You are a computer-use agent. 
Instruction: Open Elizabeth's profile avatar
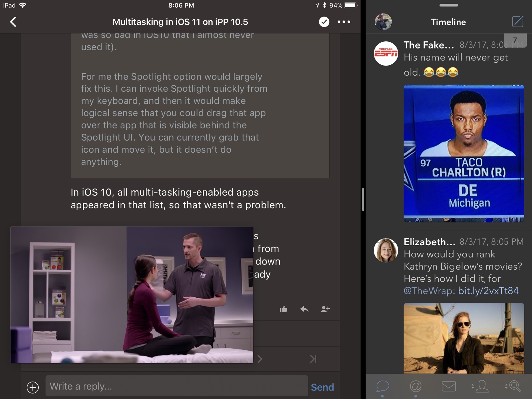tap(386, 250)
